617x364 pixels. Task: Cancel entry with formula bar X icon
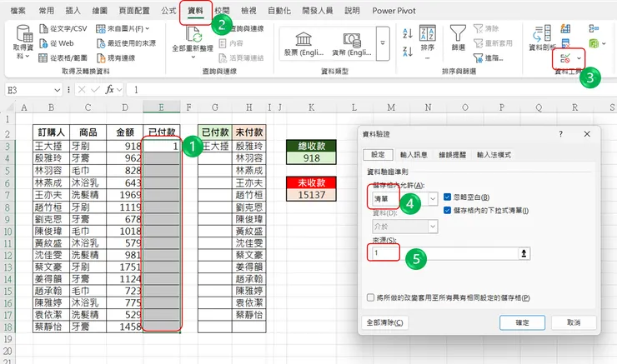click(x=82, y=90)
